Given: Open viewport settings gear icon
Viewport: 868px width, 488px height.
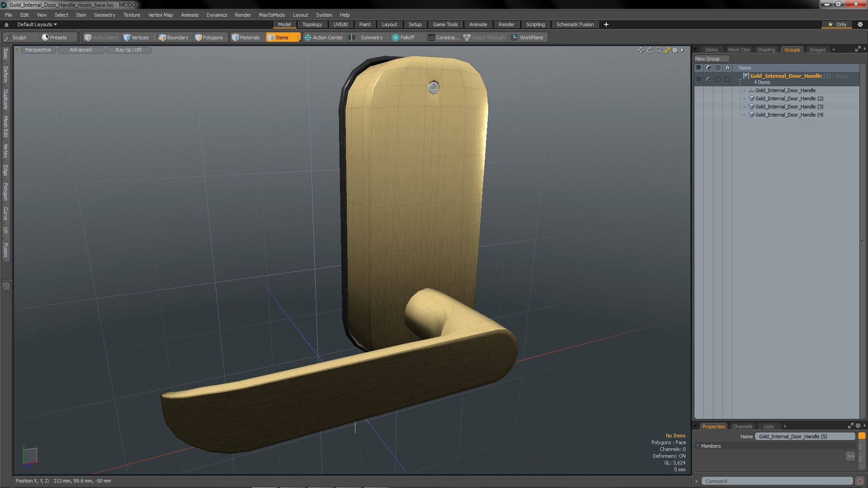Looking at the screenshot, I should click(675, 50).
